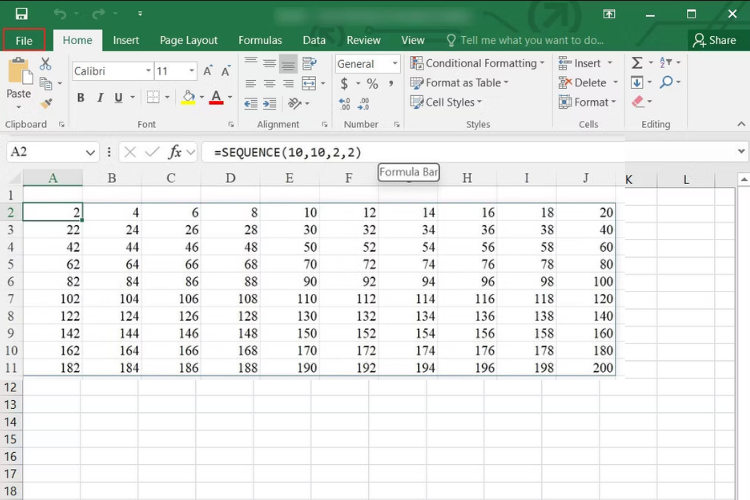
Task: Apply Comma Style format
Action: 391,84
